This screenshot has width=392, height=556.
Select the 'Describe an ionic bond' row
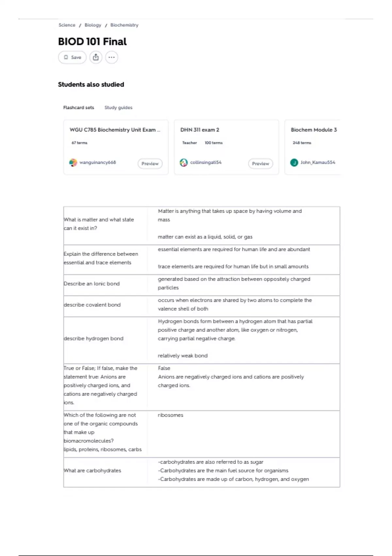pos(202,284)
